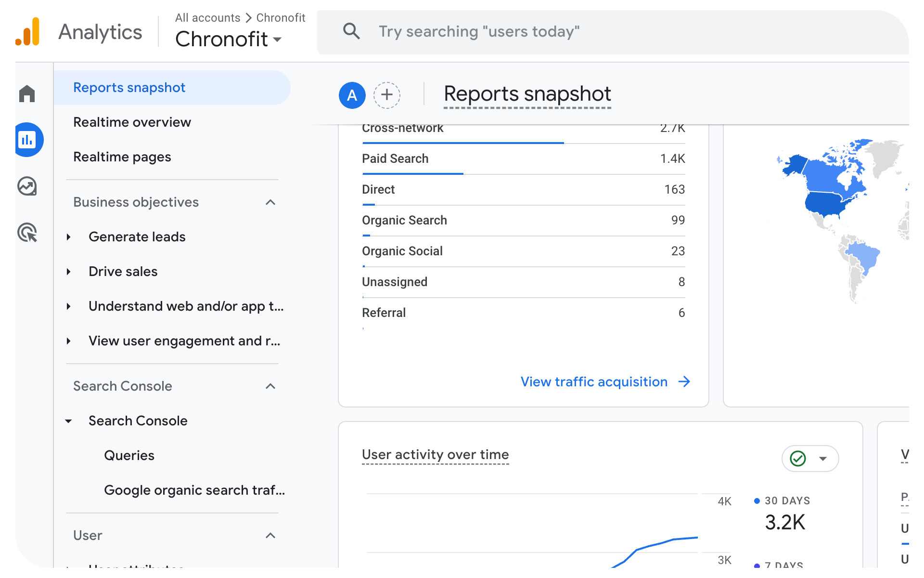Click arrow next to View traffic acquisition
This screenshot has height=578, width=924.
coord(684,382)
